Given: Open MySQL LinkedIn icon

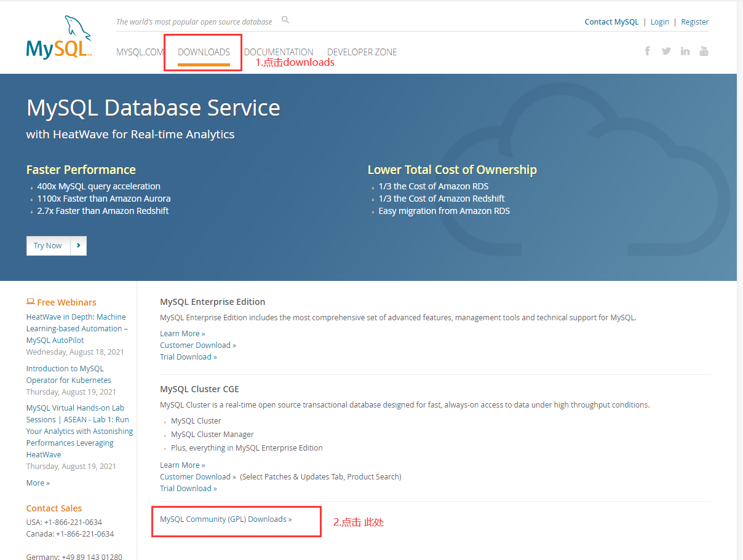Looking at the screenshot, I should (685, 51).
